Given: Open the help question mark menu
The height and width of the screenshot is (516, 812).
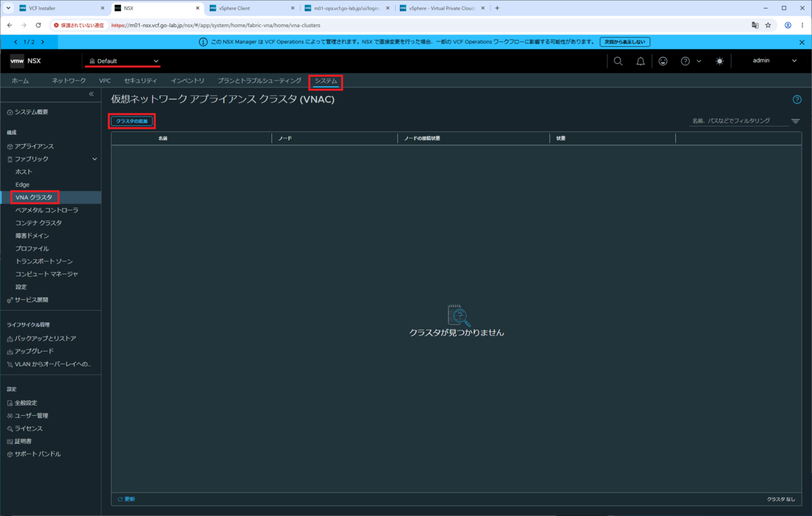Looking at the screenshot, I should coord(690,61).
